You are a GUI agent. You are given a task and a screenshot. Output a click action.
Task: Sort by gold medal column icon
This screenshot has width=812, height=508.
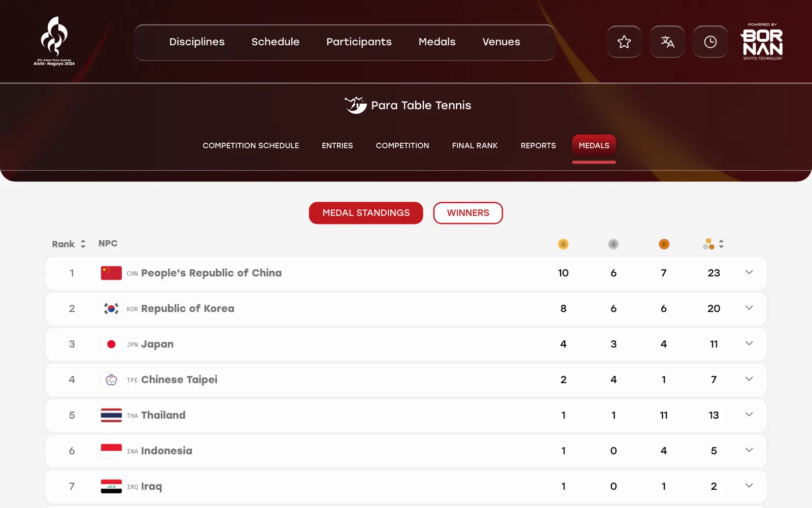(x=563, y=244)
